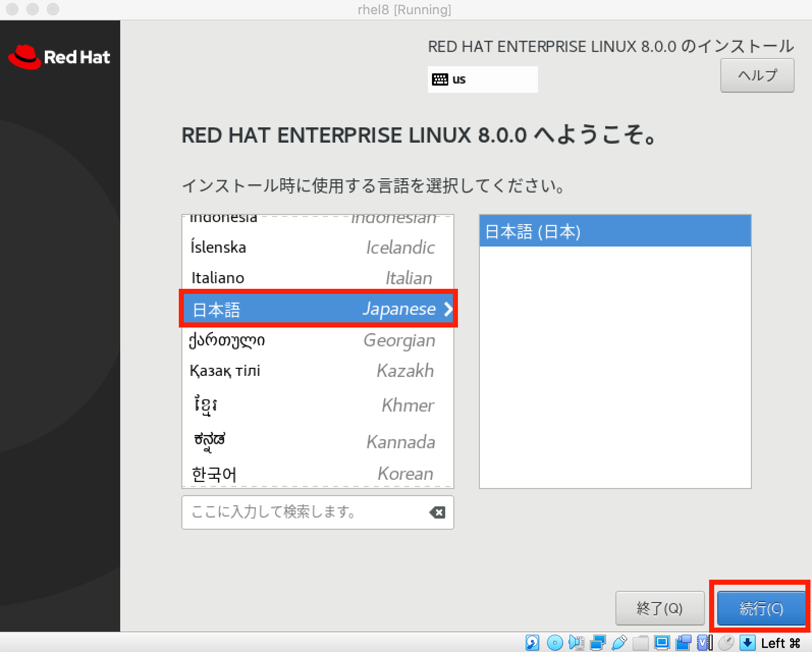Select ಕನ್ನಡ Kannada language row
This screenshot has height=652, width=812.
tap(317, 442)
